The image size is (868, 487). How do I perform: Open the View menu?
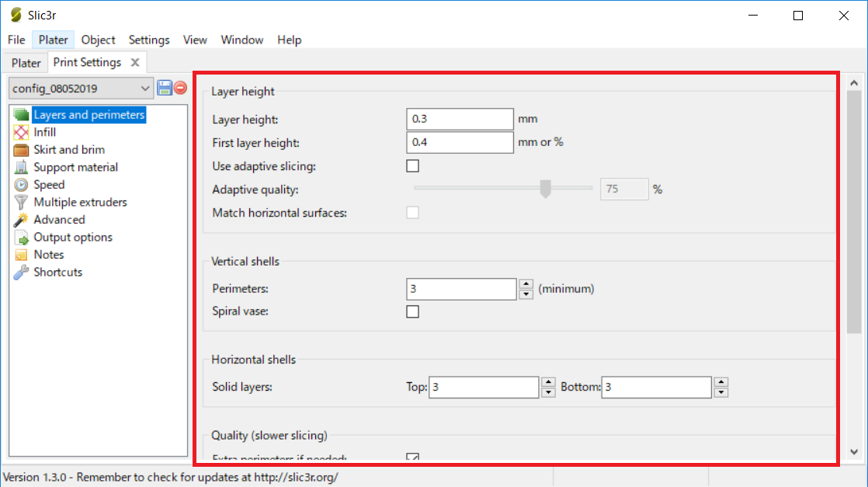[195, 40]
